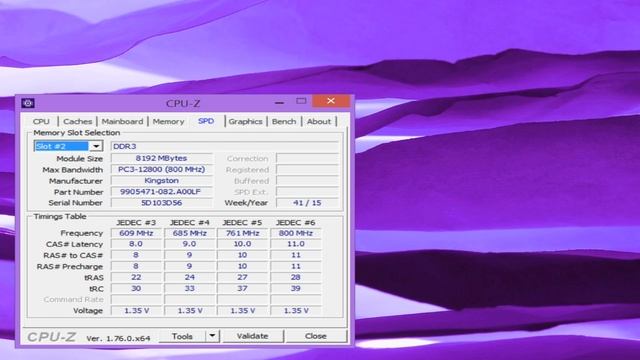Open the Slot #2 memory slot dropdown
Screen dimensions: 640x360
coord(96,146)
